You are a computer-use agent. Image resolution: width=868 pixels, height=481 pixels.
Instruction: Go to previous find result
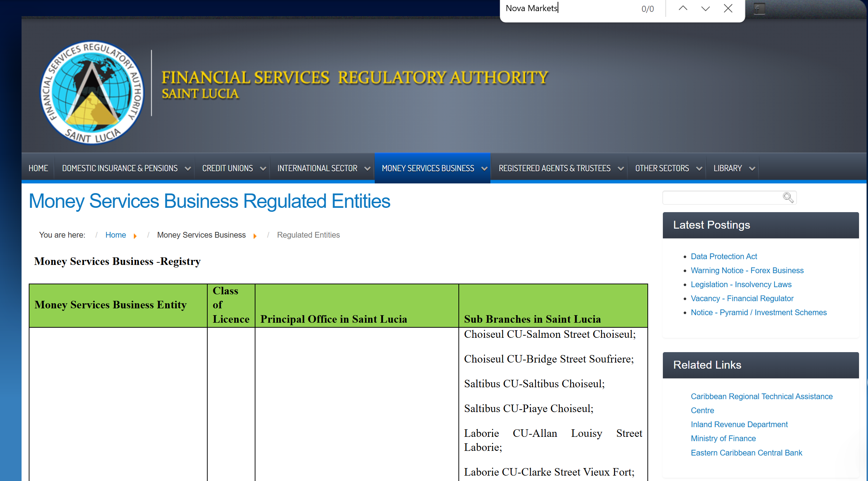(683, 8)
